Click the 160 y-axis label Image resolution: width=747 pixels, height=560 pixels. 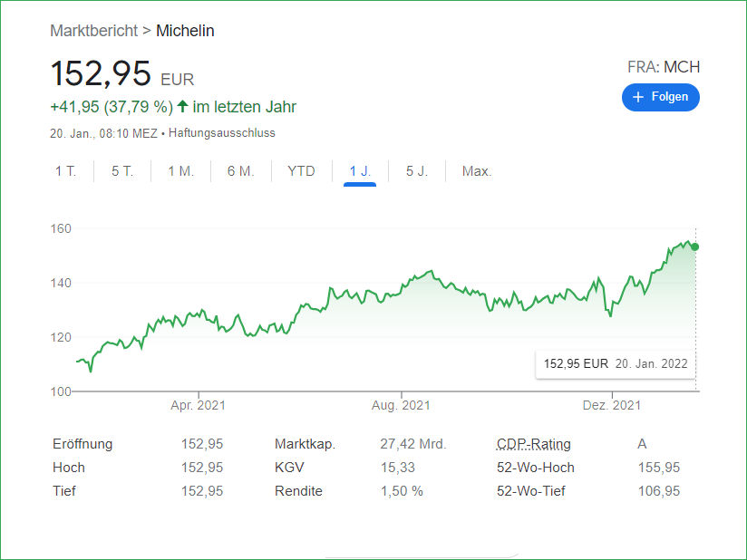tap(61, 228)
